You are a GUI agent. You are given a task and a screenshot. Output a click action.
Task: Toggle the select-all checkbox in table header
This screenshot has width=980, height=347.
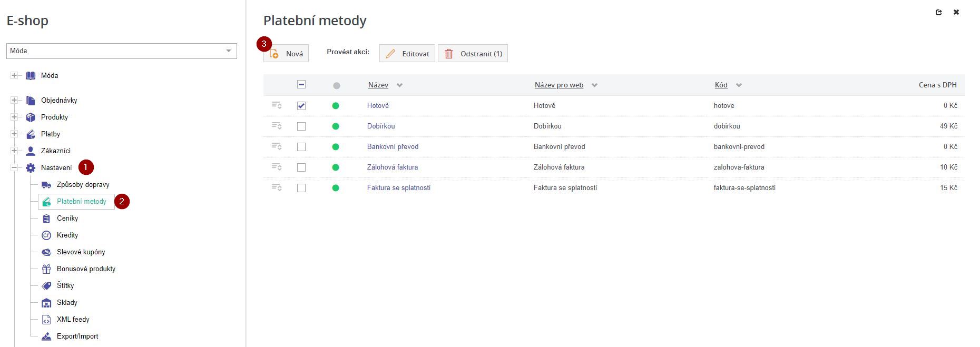(301, 85)
